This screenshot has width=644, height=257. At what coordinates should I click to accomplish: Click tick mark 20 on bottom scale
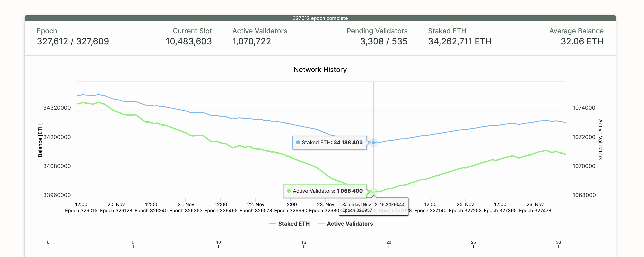tap(389, 244)
